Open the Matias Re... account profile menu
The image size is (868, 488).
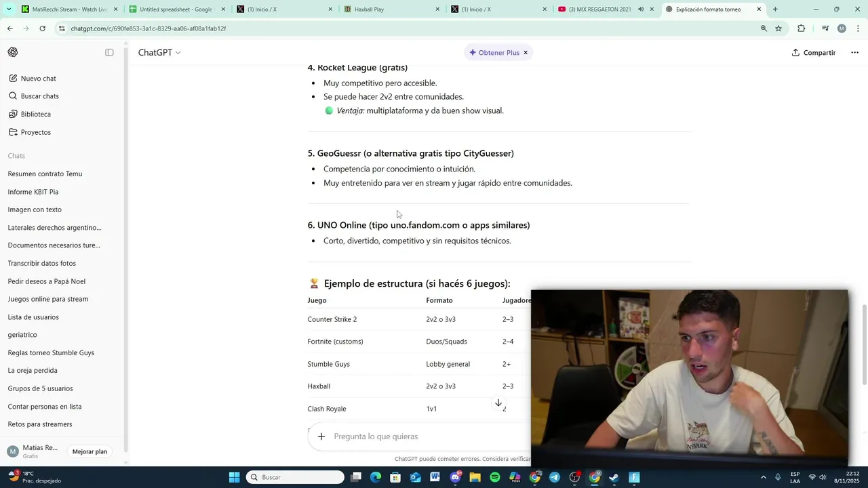[34, 451]
